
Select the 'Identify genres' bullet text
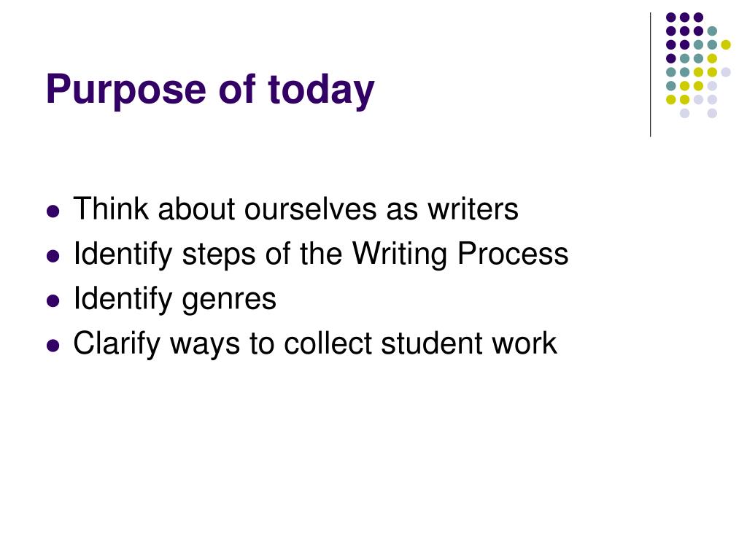(175, 299)
